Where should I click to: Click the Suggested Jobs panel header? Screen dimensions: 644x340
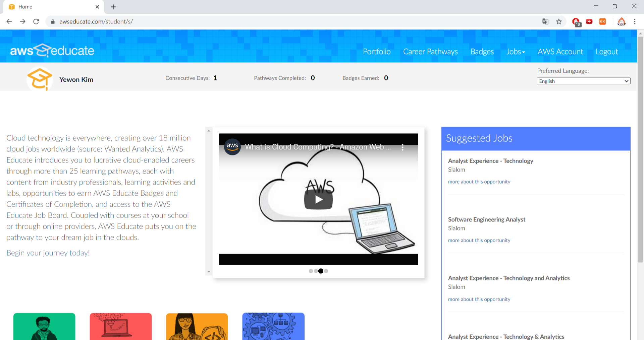coord(536,138)
